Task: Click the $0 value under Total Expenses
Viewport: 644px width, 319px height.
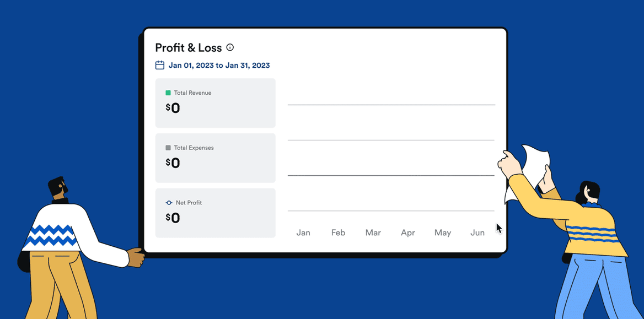Action: (x=173, y=163)
